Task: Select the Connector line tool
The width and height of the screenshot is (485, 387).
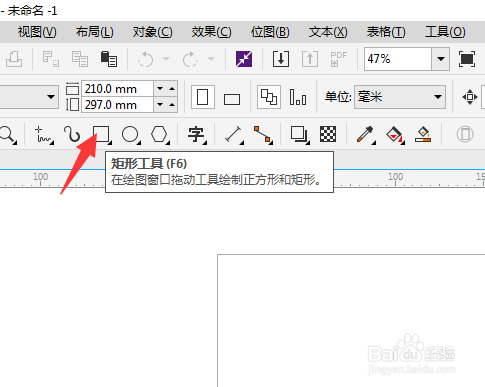Action: (x=263, y=135)
